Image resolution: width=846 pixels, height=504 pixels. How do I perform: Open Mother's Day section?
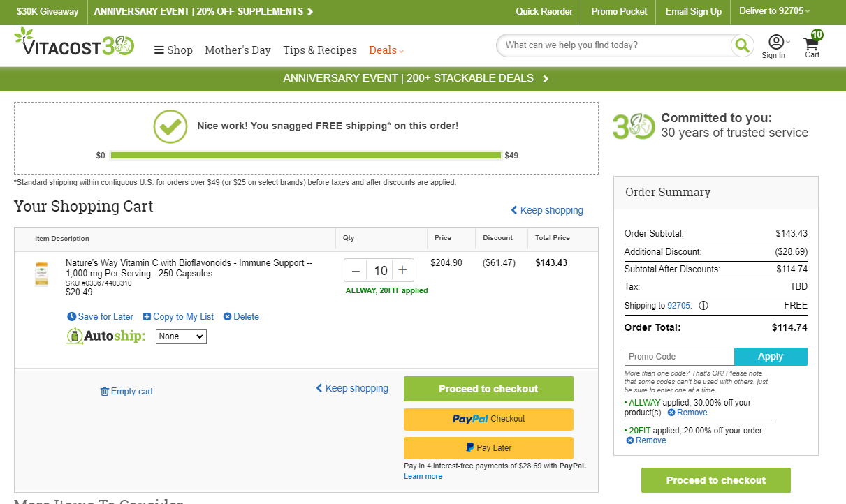pyautogui.click(x=238, y=50)
